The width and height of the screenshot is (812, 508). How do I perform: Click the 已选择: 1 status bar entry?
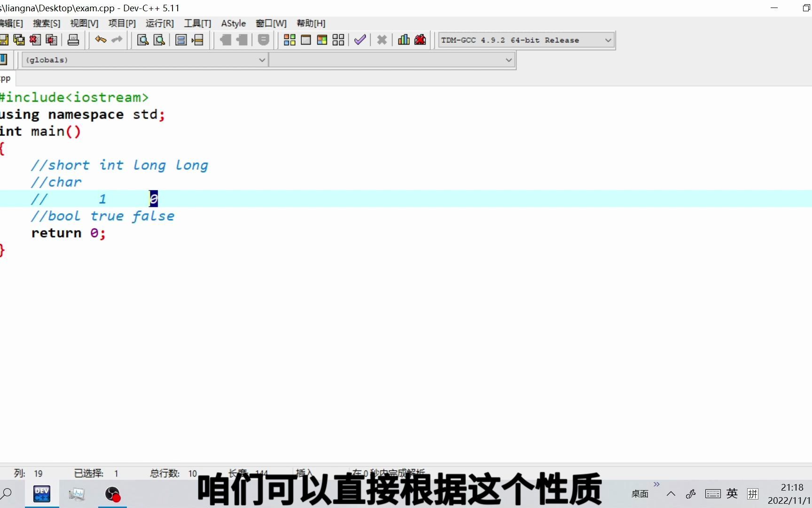pos(96,473)
